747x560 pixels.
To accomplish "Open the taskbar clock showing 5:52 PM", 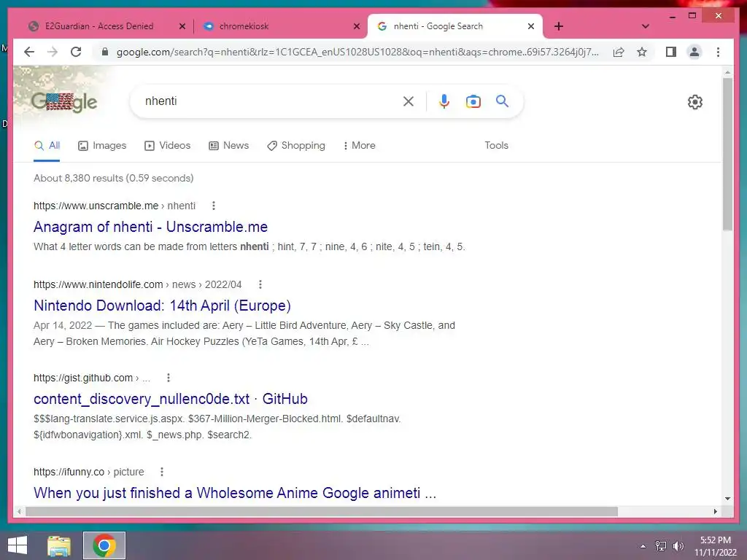I will click(x=715, y=545).
